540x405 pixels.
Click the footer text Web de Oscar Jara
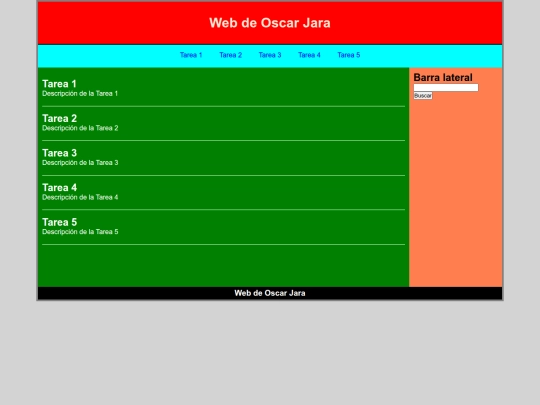pyautogui.click(x=270, y=293)
